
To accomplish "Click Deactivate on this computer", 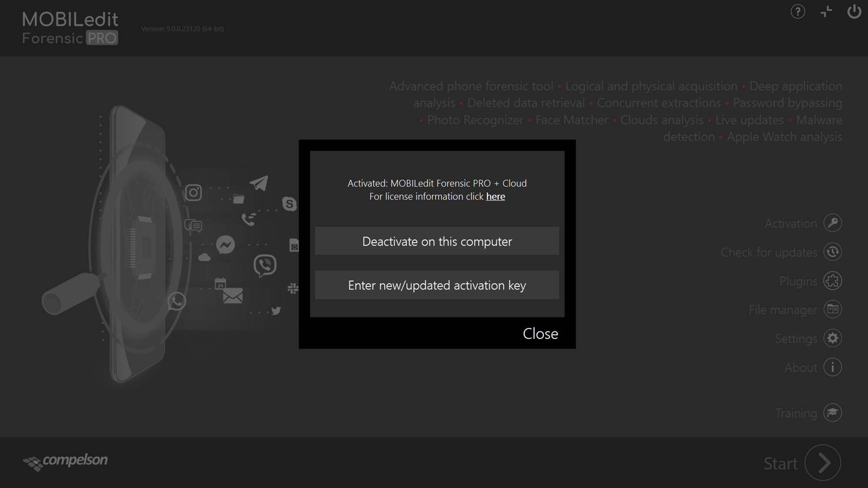I will click(x=437, y=241).
